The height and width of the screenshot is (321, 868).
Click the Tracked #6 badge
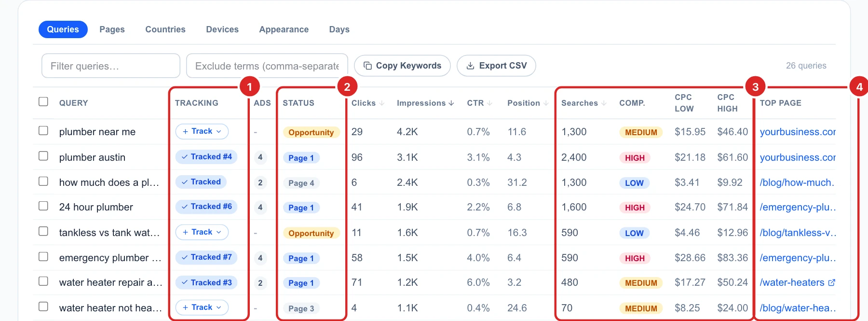click(x=206, y=207)
